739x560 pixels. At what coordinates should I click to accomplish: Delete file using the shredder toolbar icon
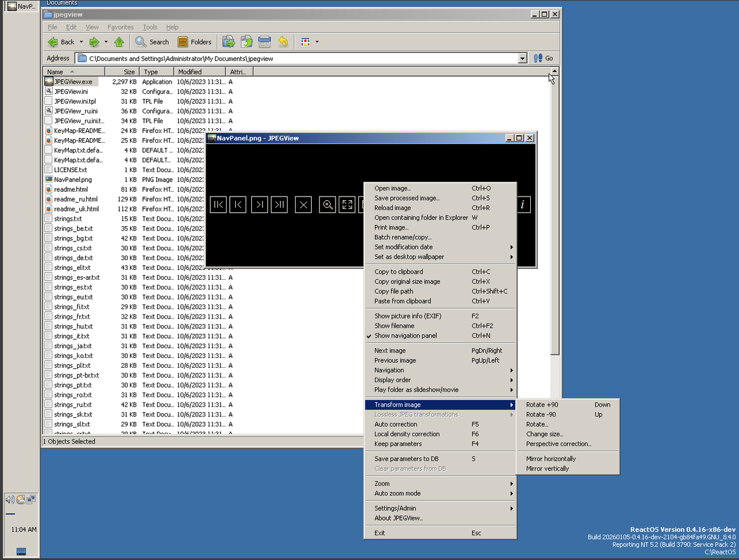[264, 41]
